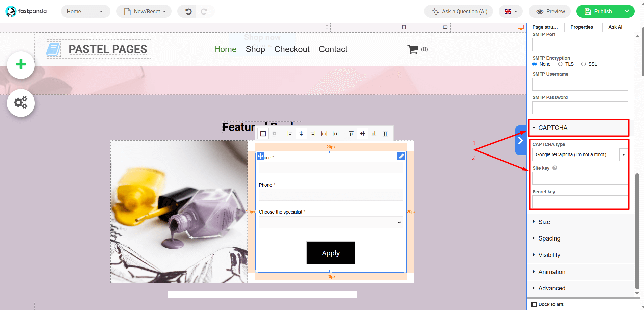Image resolution: width=644 pixels, height=310 pixels.
Task: Select the align-left icon in the floating toolbar
Action: [290, 134]
